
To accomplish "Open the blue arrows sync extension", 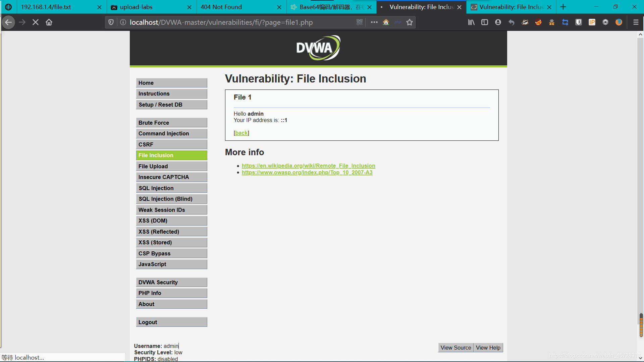I will (565, 22).
